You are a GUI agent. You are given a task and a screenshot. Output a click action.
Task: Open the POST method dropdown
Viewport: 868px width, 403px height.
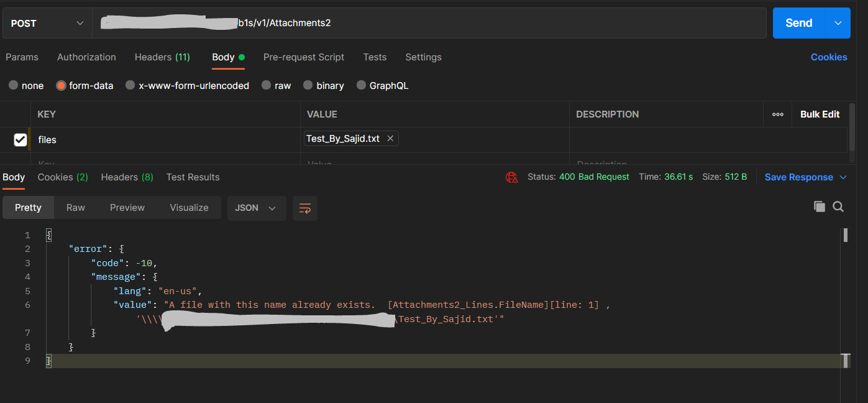click(x=46, y=22)
